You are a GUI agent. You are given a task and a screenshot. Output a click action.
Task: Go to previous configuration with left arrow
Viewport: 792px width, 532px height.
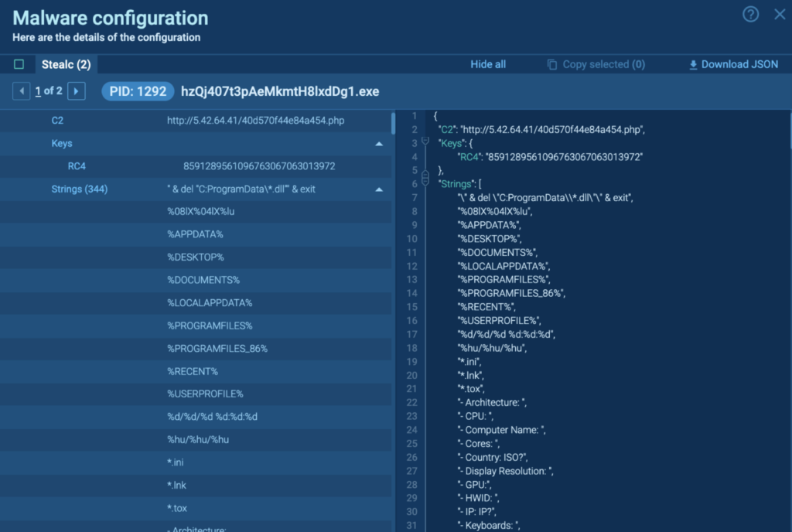pyautogui.click(x=22, y=91)
